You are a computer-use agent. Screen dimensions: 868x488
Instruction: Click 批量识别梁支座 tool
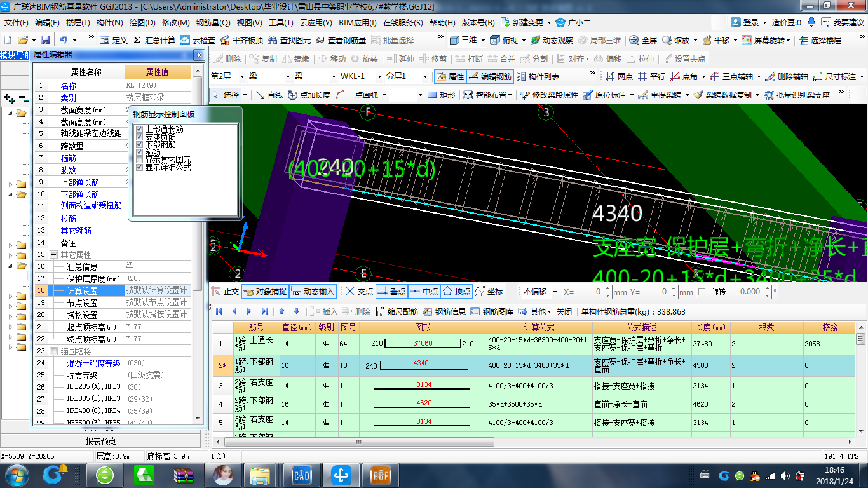(797, 95)
